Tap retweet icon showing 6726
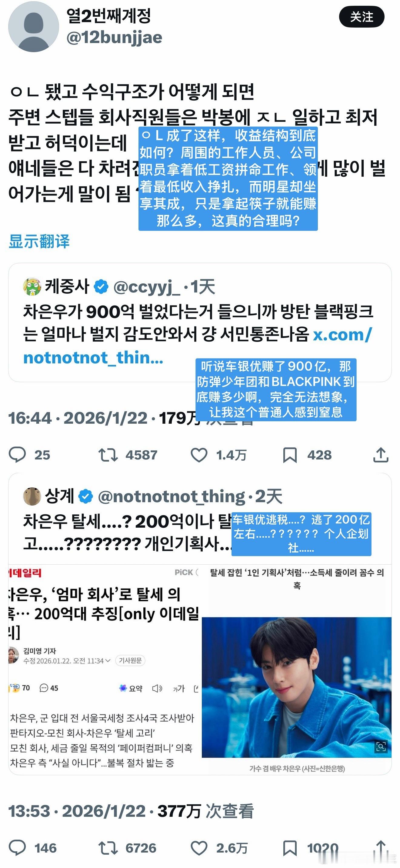 (x=108, y=847)
